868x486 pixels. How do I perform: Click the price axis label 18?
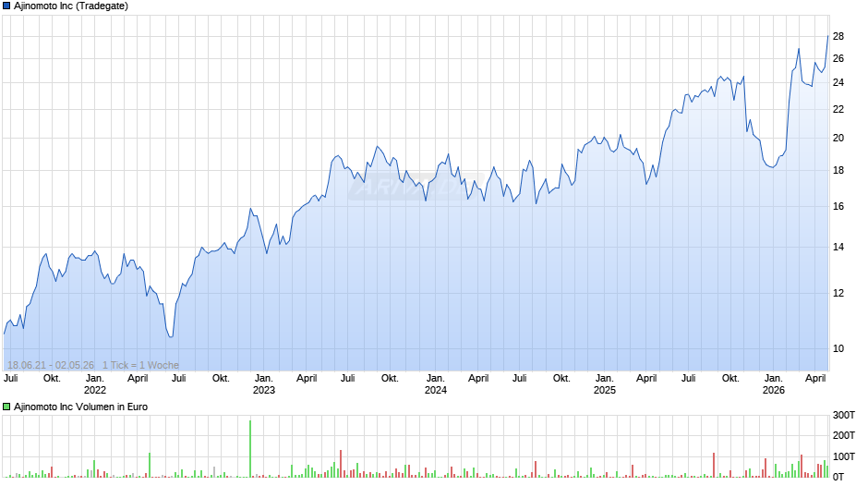click(x=838, y=170)
